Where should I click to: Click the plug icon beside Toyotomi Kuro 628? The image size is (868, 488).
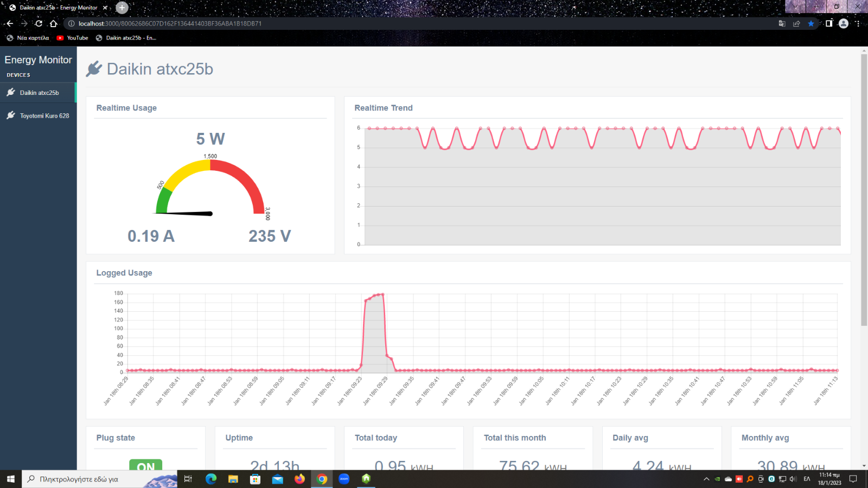pos(11,115)
